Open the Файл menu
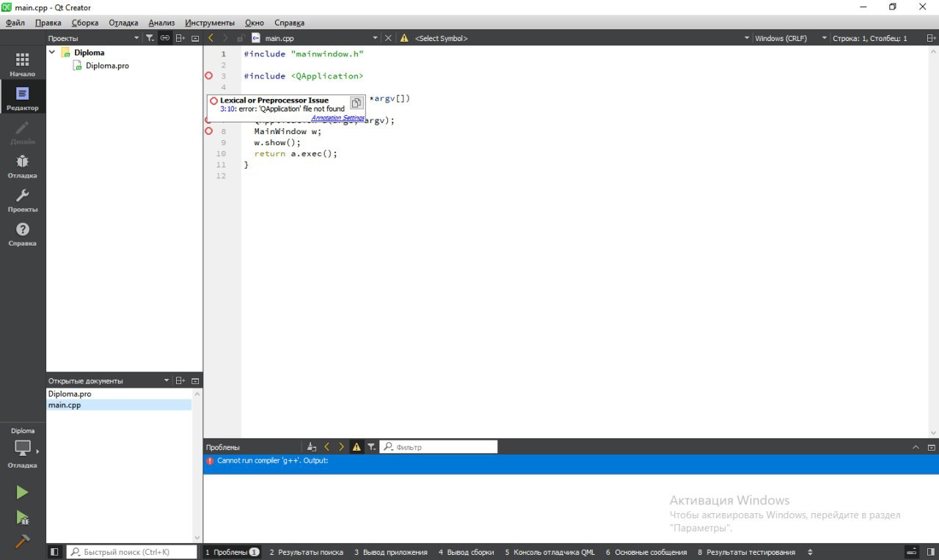 (15, 23)
